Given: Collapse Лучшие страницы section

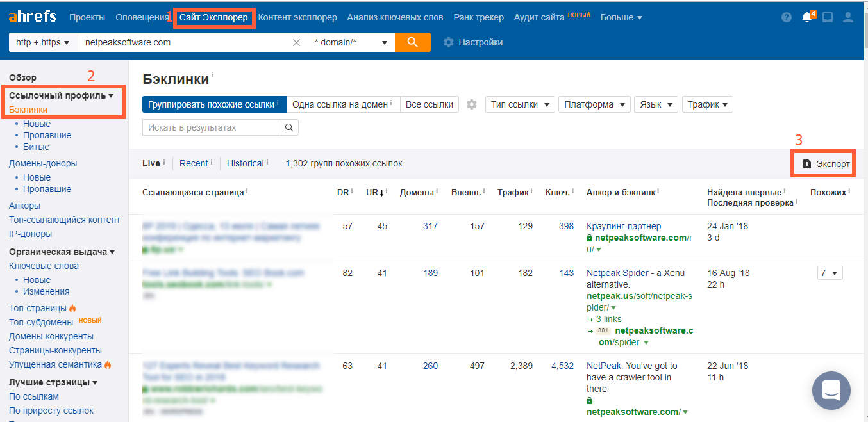Looking at the screenshot, I should (53, 382).
